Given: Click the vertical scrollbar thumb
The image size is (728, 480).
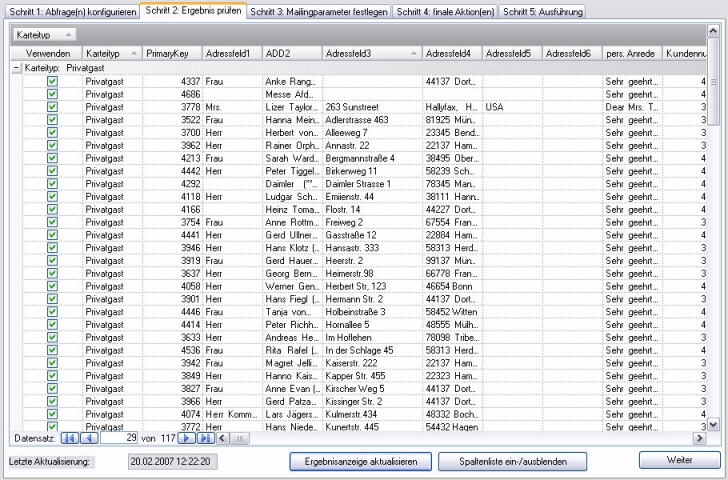Looking at the screenshot, I should [713, 82].
